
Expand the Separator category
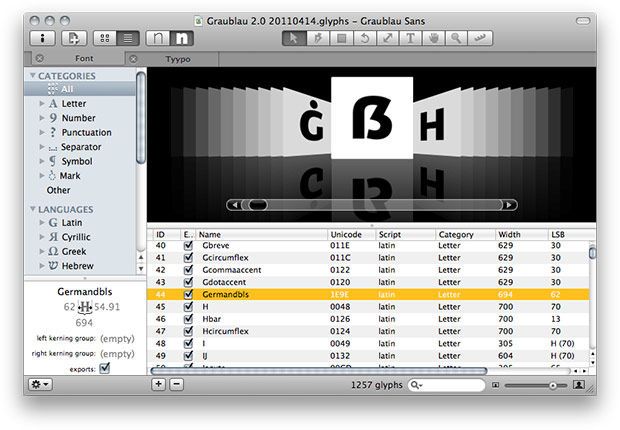point(42,147)
